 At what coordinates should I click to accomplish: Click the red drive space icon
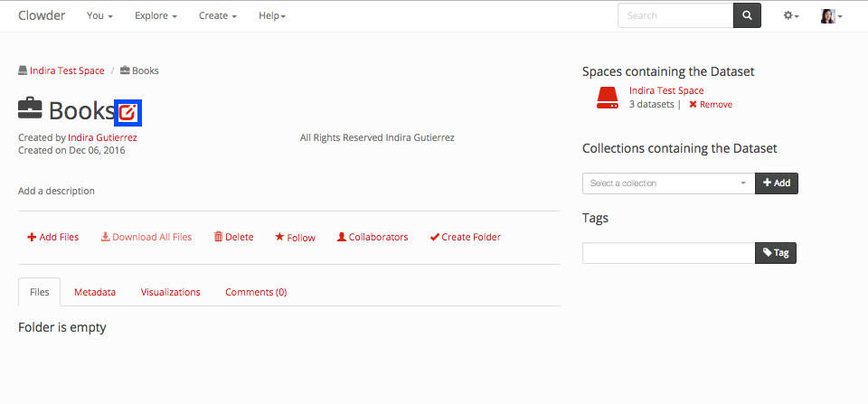607,98
